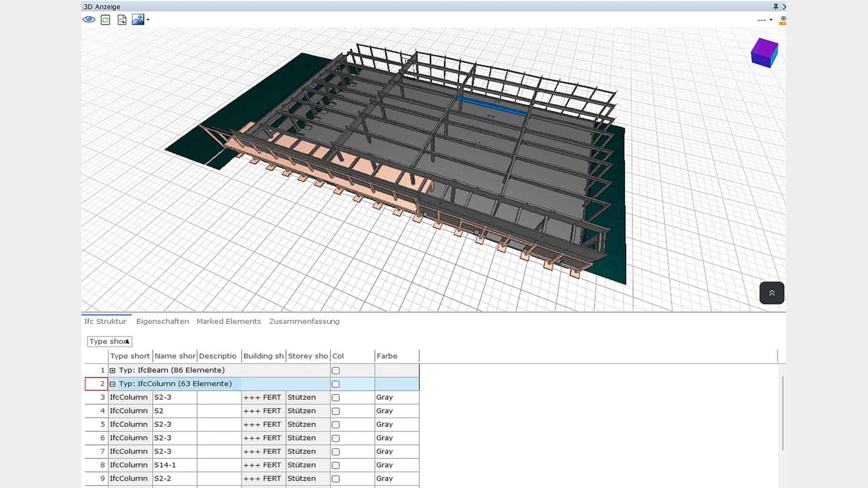Click the Gray color cell for row S2-2
This screenshot has width=868, height=488.
(x=396, y=478)
